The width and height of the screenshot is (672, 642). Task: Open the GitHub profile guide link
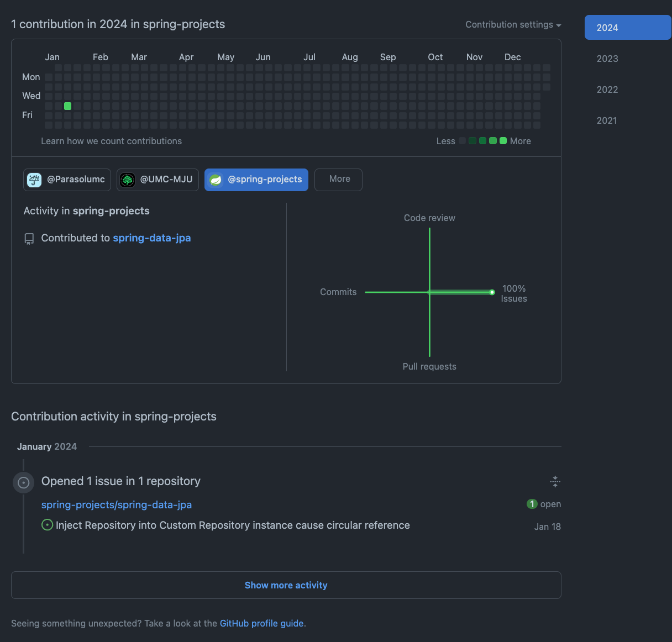262,624
